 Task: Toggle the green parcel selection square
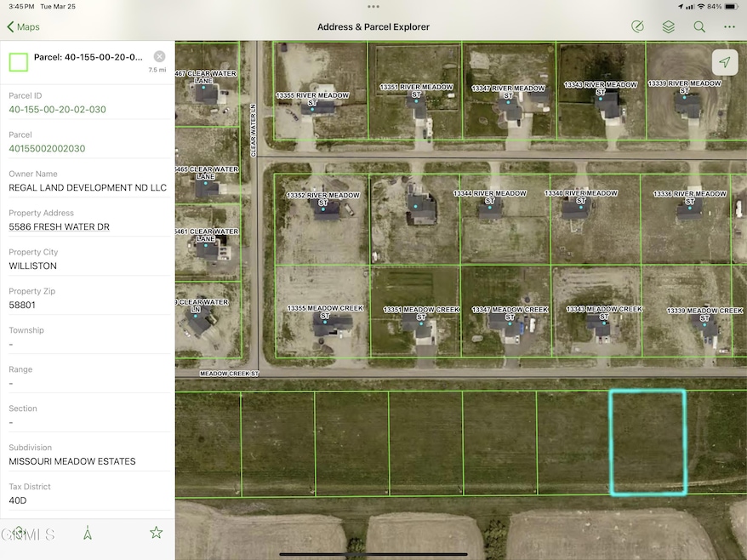coord(18,61)
